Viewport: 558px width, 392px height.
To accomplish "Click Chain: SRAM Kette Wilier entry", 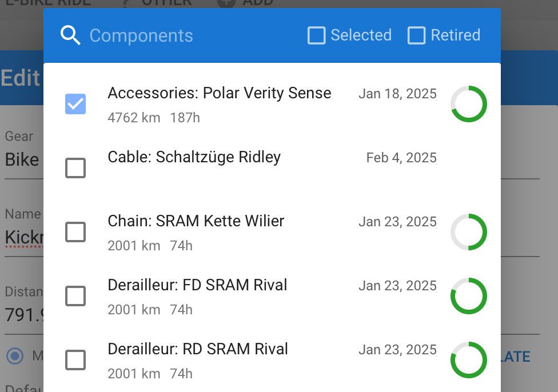I will click(196, 222).
